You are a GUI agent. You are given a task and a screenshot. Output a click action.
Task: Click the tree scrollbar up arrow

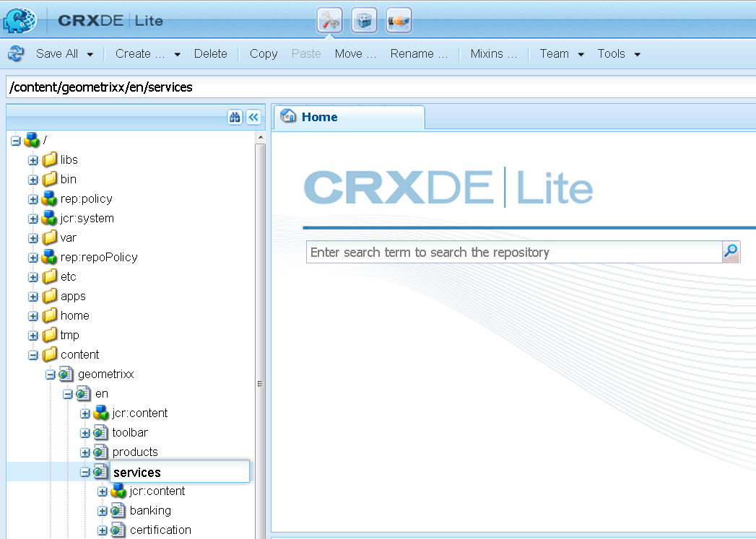coord(261,137)
